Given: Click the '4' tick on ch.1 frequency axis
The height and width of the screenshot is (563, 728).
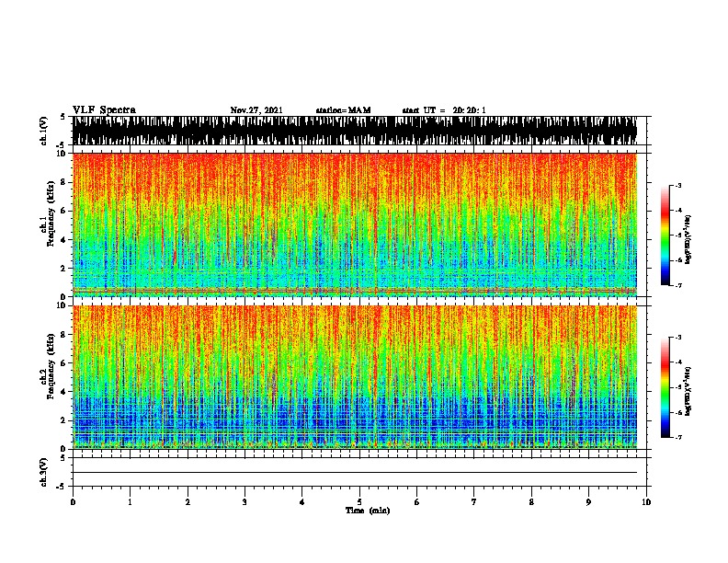Looking at the screenshot, I should tap(64, 240).
